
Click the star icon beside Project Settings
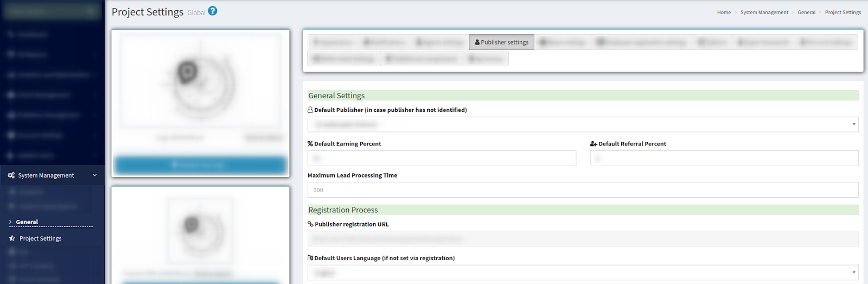click(12, 238)
